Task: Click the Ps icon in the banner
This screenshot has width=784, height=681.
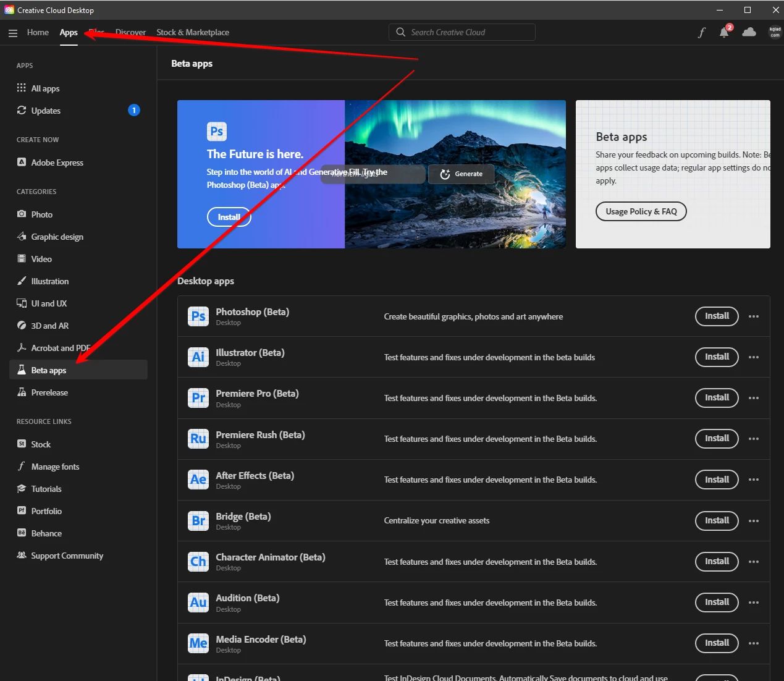Action: (217, 131)
